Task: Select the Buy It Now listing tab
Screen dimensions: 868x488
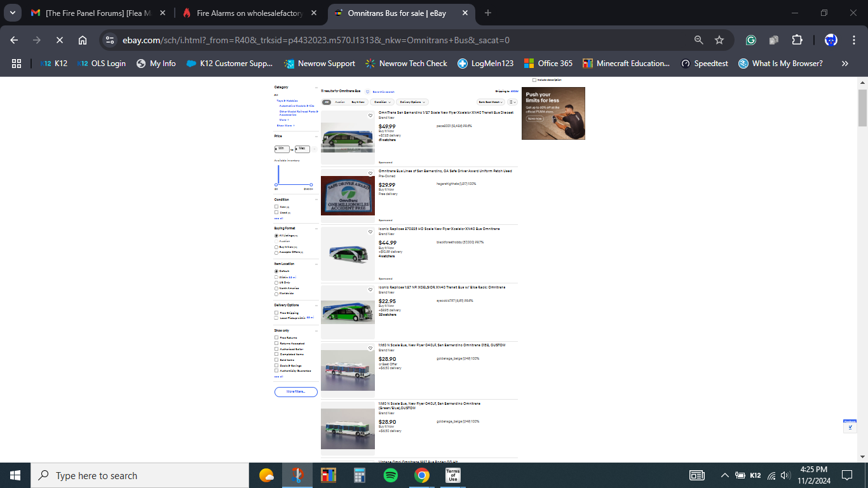Action: click(x=358, y=102)
